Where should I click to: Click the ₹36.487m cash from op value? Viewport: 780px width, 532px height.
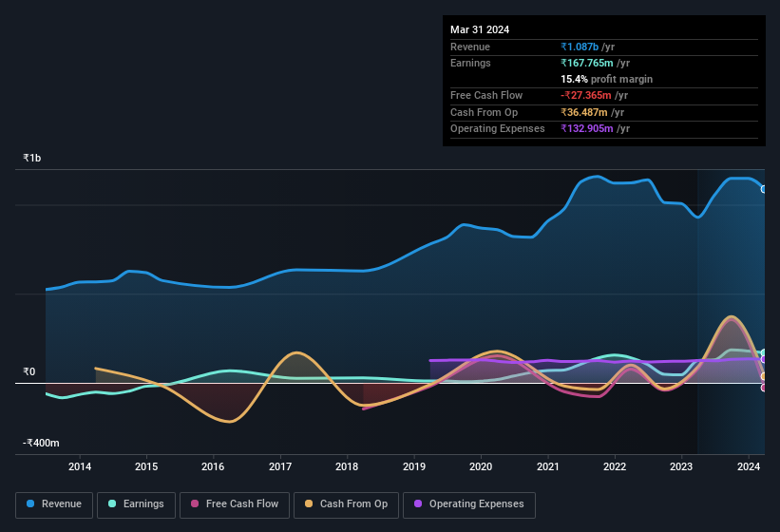coord(584,112)
